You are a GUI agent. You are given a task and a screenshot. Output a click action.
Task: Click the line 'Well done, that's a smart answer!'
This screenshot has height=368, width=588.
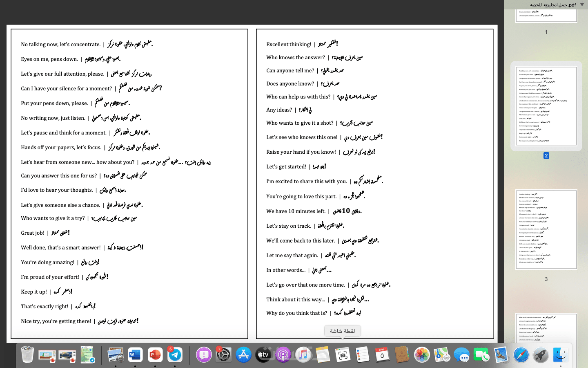click(x=61, y=248)
